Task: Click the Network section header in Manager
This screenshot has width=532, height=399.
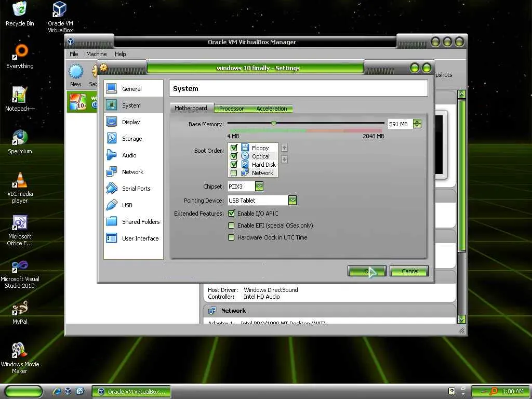Action: pyautogui.click(x=330, y=311)
